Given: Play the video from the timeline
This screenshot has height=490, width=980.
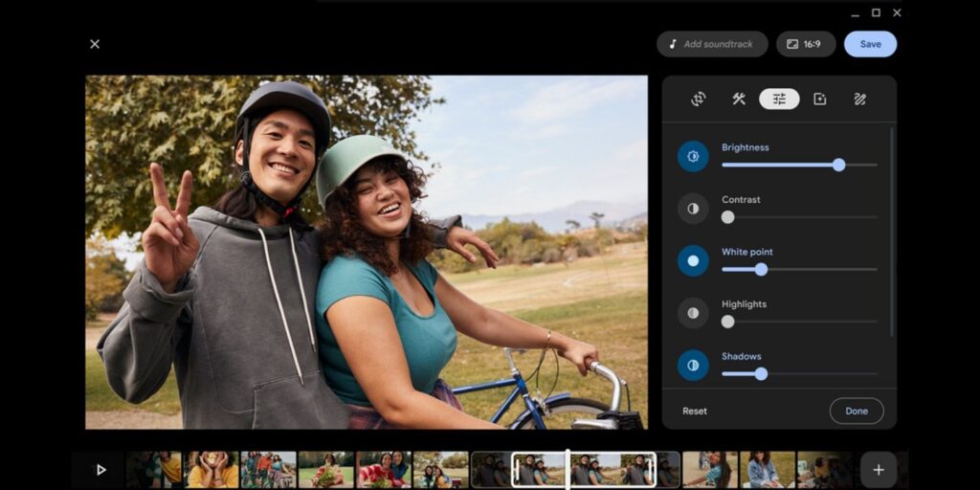Looking at the screenshot, I should coord(100,470).
